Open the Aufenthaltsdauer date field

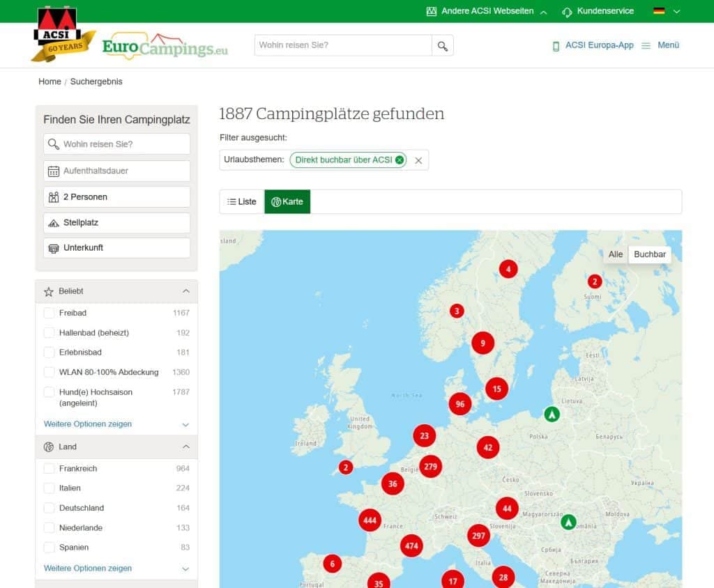pos(116,171)
